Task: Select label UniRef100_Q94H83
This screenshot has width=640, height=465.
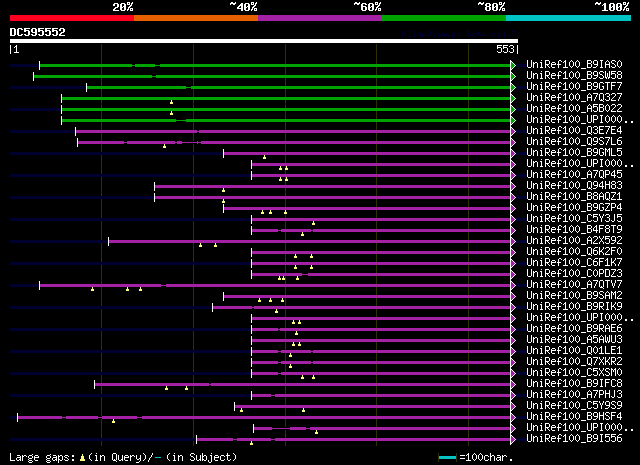Action: click(x=574, y=185)
